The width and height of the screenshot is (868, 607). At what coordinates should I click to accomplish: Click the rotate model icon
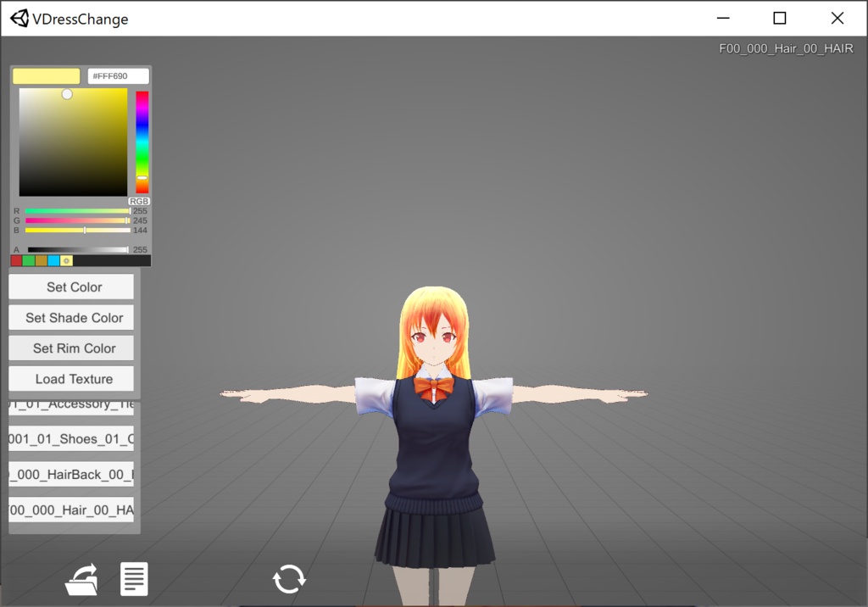[x=289, y=579]
